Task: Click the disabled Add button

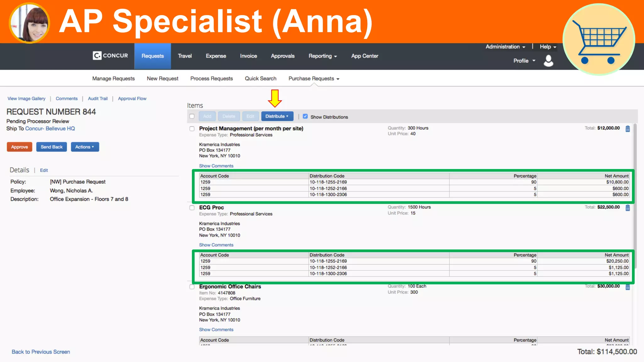Action: (207, 116)
